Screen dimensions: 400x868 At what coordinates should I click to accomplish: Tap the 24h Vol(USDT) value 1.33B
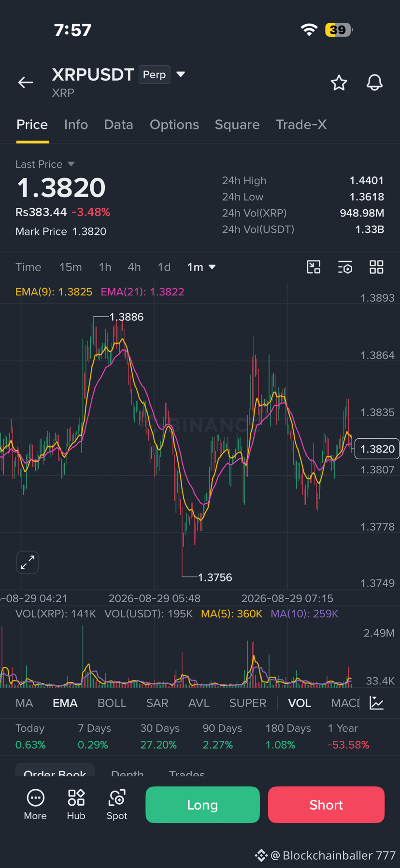tap(370, 229)
